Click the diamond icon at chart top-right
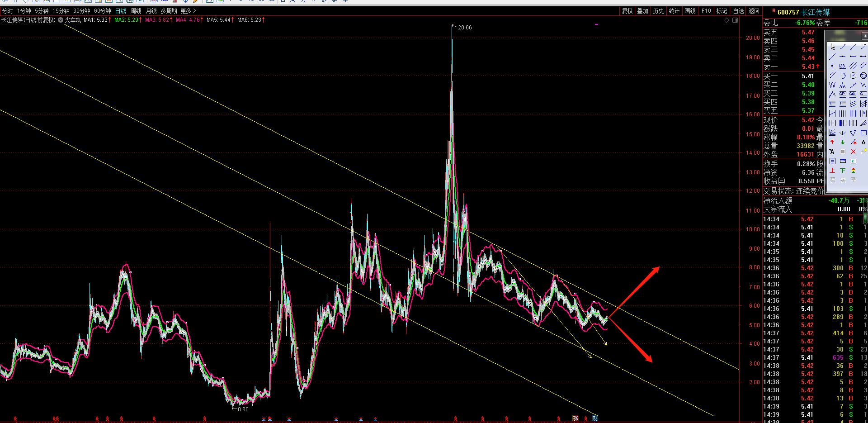 tap(727, 20)
